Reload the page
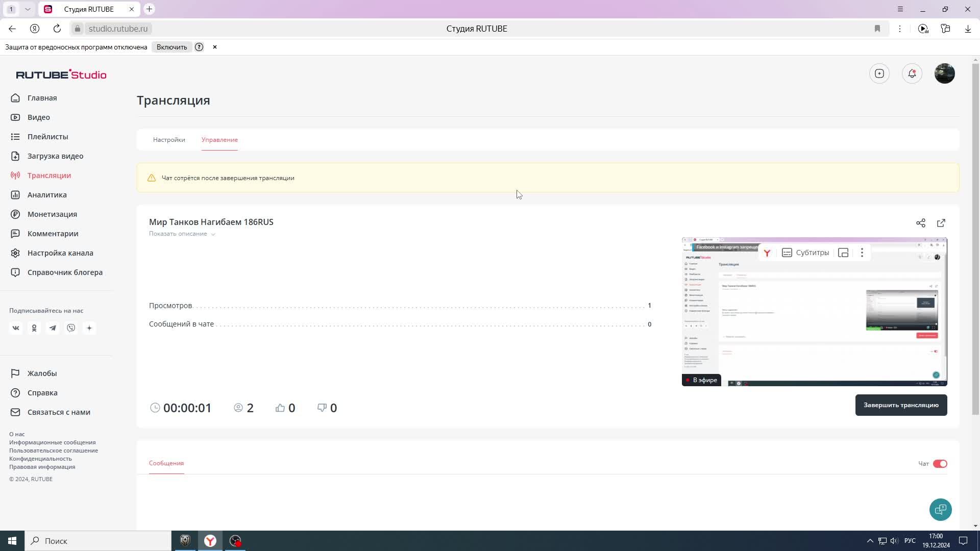This screenshot has height=551, width=980. [57, 29]
